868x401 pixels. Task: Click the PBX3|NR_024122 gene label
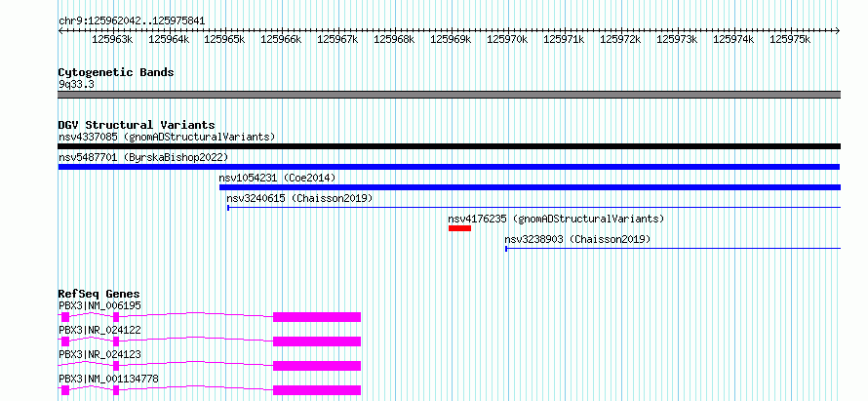pyautogui.click(x=99, y=330)
